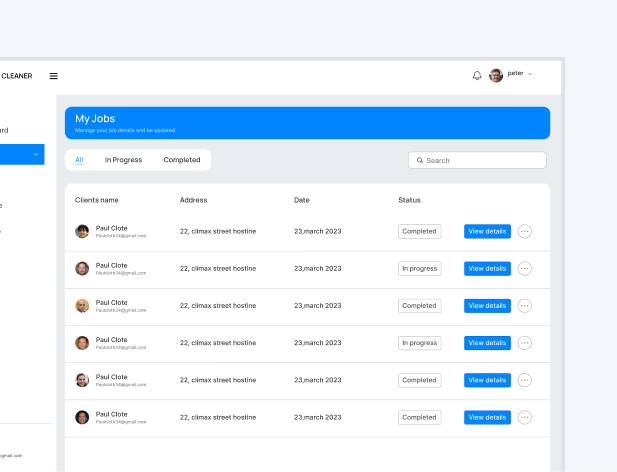The width and height of the screenshot is (617, 472).
Task: Click the search magnifier icon
Action: (420, 160)
